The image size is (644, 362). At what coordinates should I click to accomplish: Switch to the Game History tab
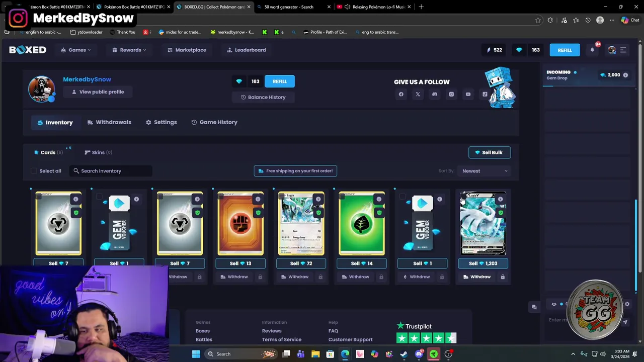[214, 122]
